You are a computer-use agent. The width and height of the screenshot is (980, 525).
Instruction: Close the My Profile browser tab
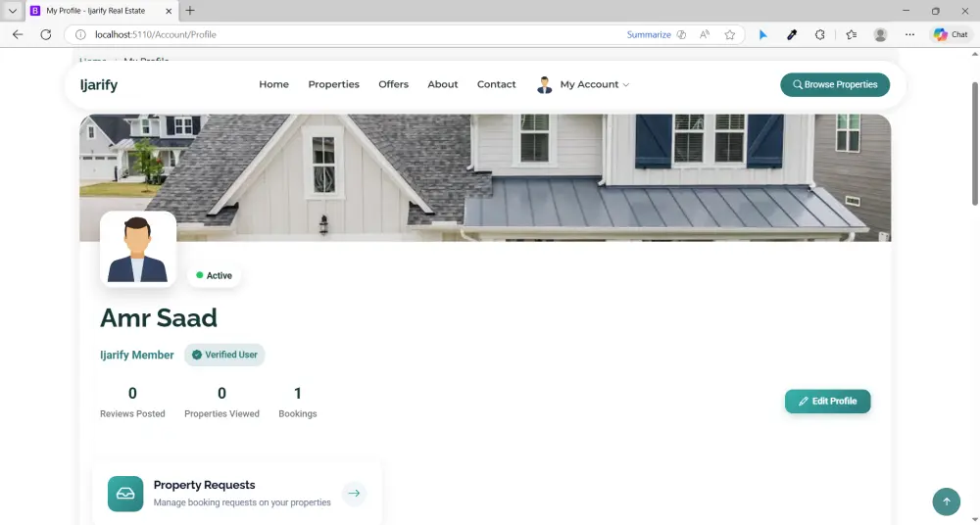coord(169,11)
